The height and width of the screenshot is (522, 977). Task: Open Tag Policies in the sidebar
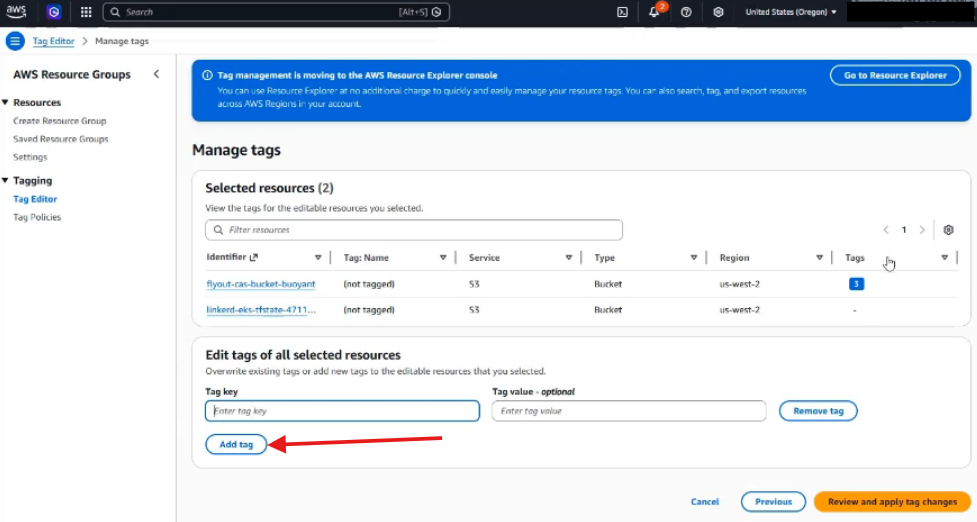tap(37, 217)
